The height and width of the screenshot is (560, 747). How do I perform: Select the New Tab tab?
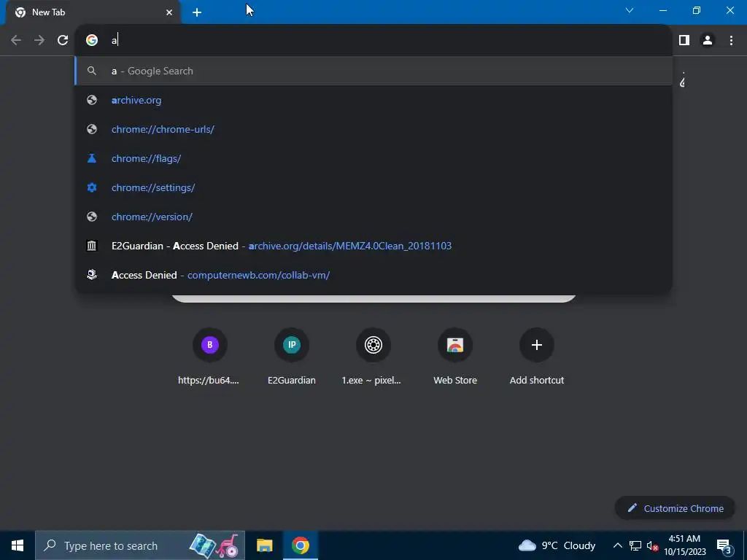click(x=93, y=12)
